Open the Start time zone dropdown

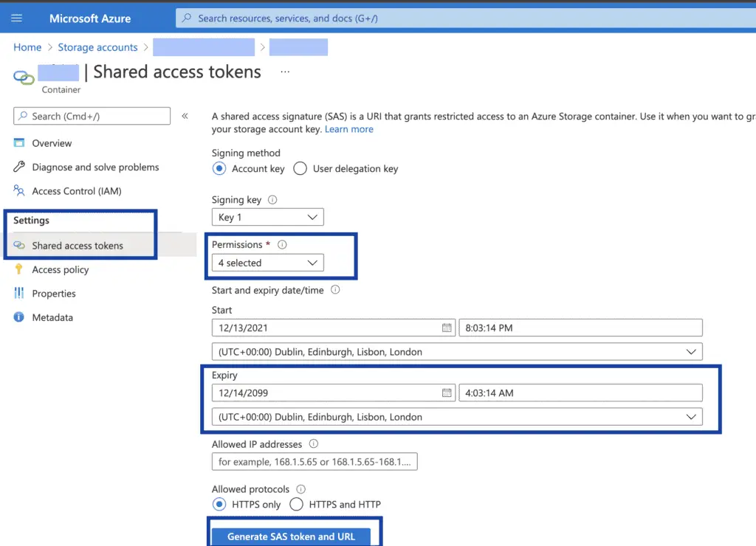tap(457, 352)
